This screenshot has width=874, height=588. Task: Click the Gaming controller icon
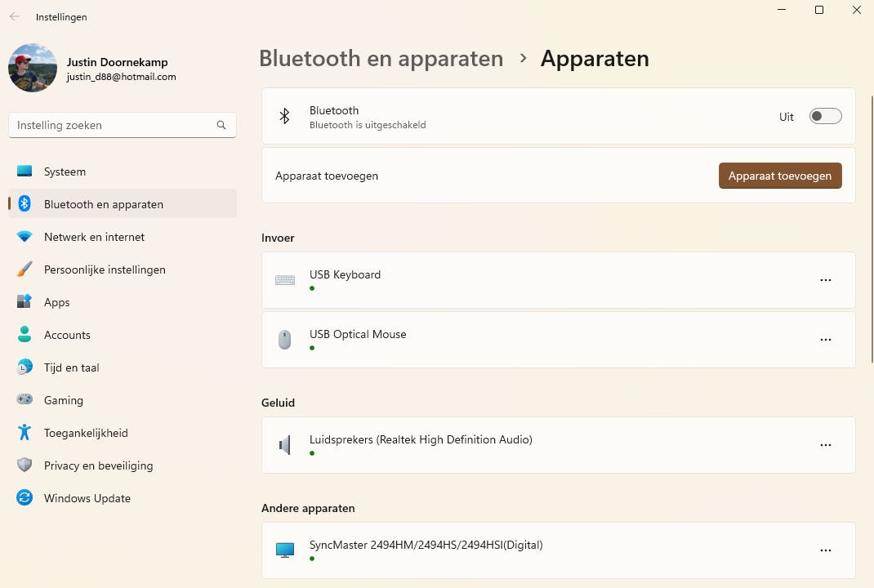pos(25,400)
